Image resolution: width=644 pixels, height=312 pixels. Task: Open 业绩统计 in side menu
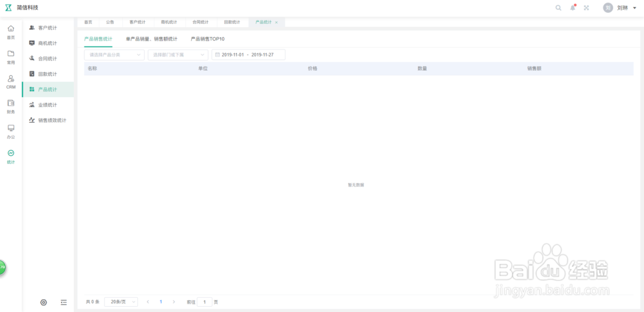click(x=48, y=105)
